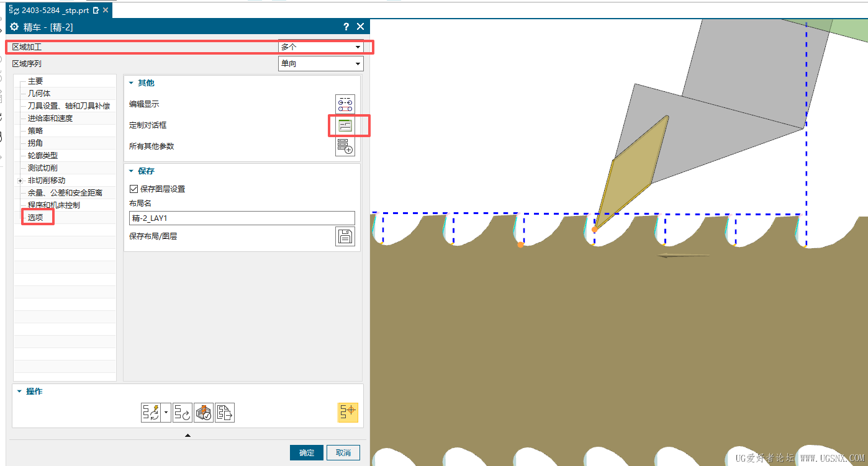This screenshot has height=466, width=868.
Task: Click the List toolpath icon
Action: click(x=225, y=413)
